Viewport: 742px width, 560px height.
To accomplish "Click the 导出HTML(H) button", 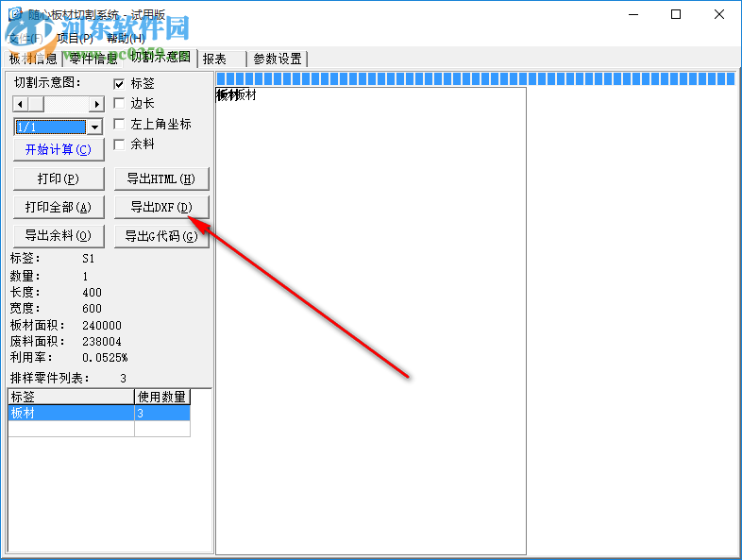I will (161, 178).
